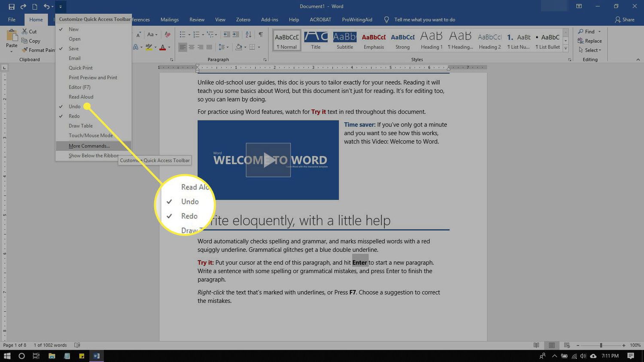Click the proofing check icon in status bar

tap(77, 345)
